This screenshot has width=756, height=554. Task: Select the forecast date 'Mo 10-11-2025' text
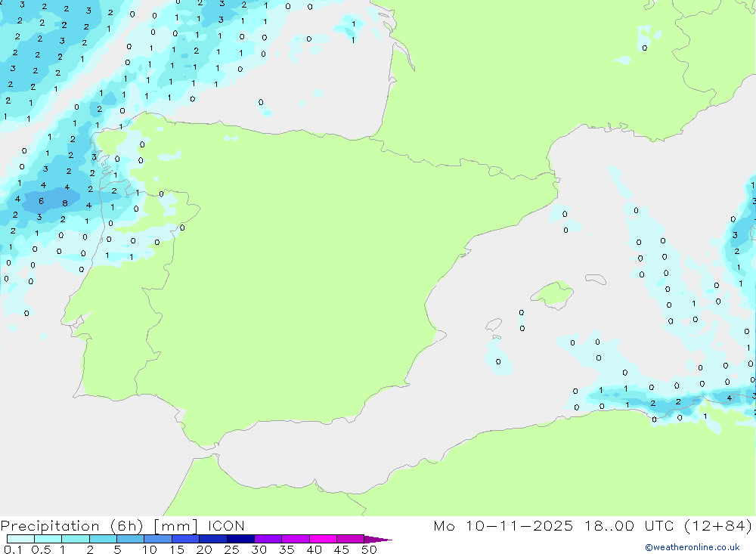pyautogui.click(x=503, y=525)
